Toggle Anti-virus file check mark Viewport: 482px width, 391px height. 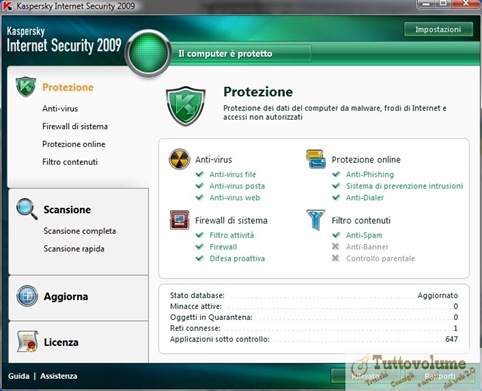tap(200, 174)
